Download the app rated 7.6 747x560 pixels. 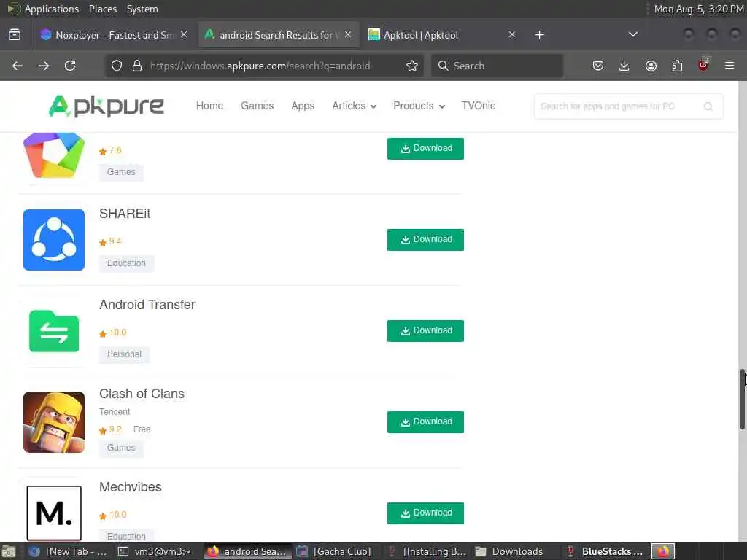click(x=425, y=149)
